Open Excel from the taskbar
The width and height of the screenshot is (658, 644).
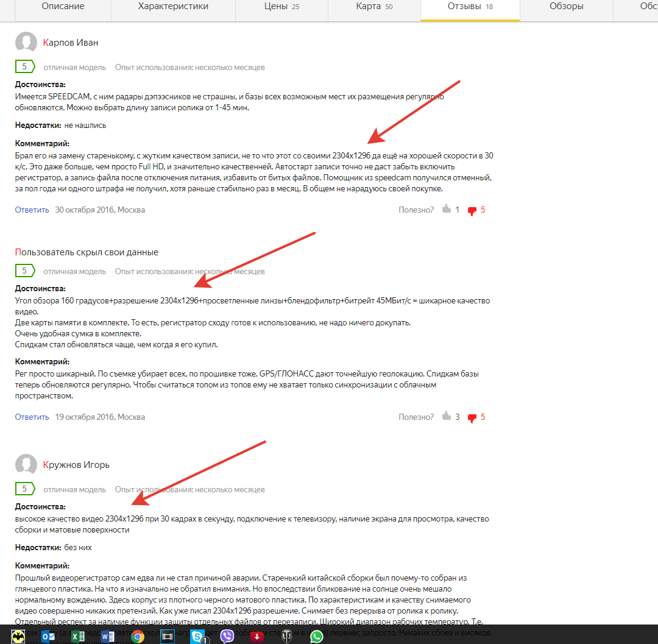click(78, 637)
